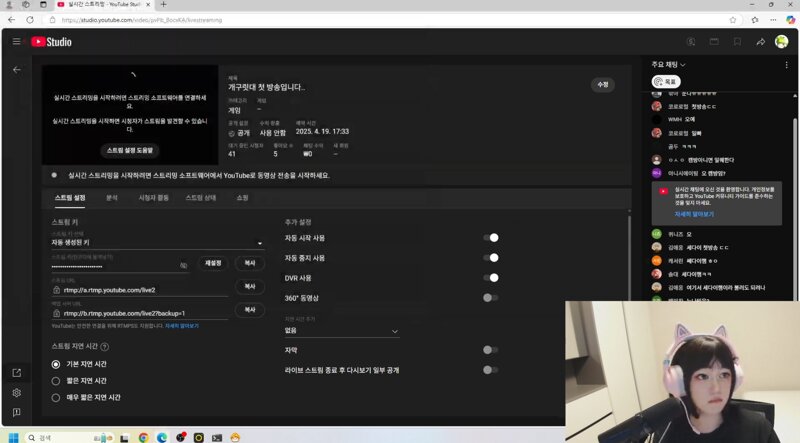Go back with the left-arrow icon

click(17, 69)
